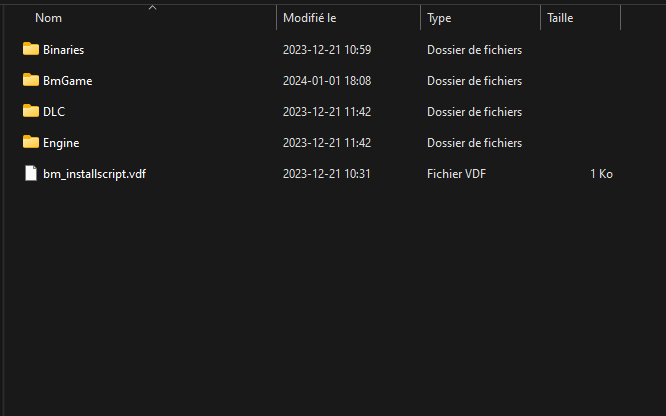Click the sort arrow above Nom
Screen dimensions: 666x416
click(x=152, y=7)
